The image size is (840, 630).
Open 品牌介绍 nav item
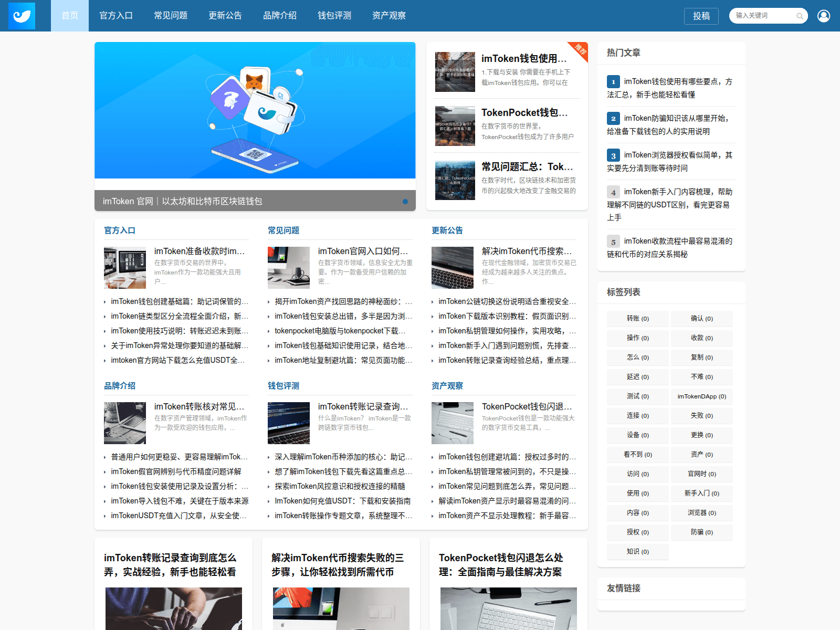280,16
